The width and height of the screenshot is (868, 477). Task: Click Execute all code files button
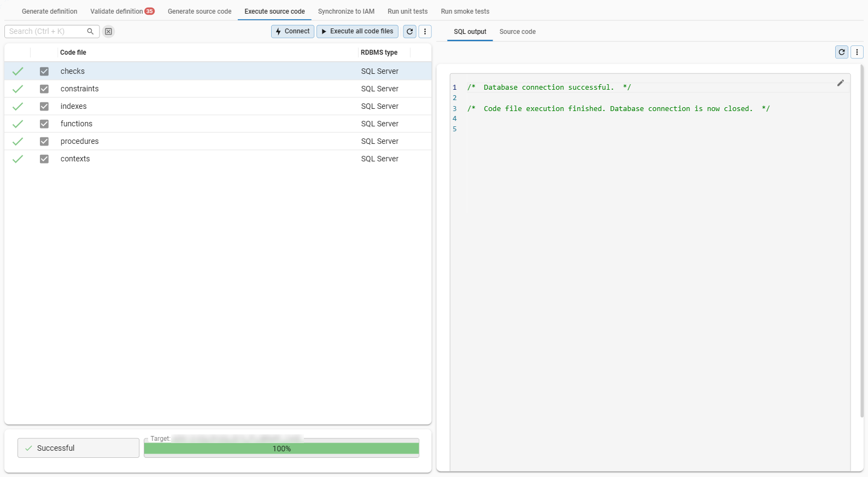coord(357,32)
